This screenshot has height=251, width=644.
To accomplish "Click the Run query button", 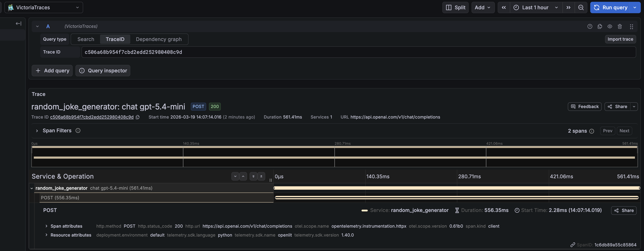I will pyautogui.click(x=610, y=7).
